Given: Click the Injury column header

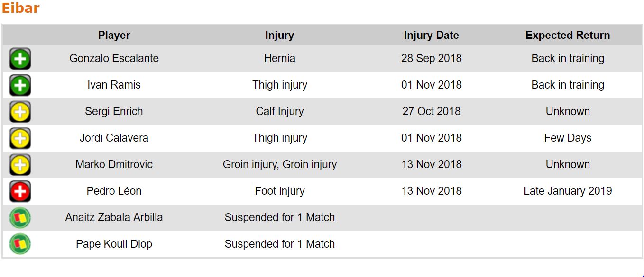Looking at the screenshot, I should tap(279, 35).
